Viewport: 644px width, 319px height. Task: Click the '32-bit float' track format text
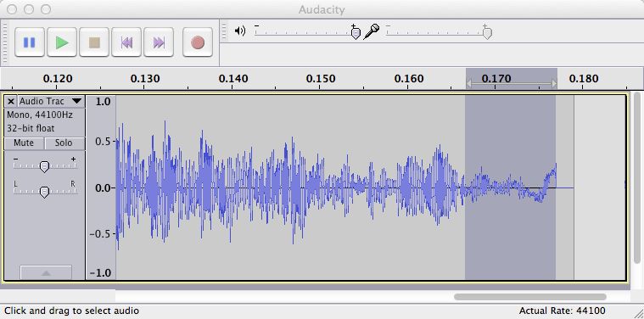tap(31, 128)
